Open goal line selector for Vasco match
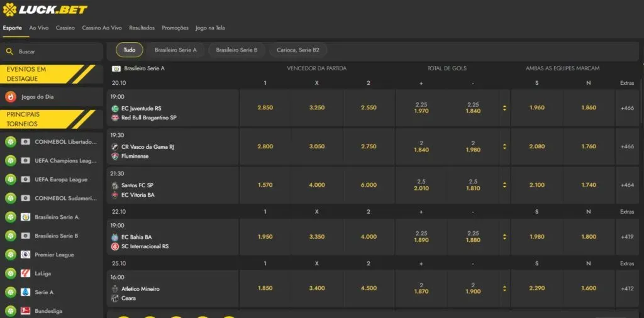The height and width of the screenshot is (318, 644). (x=504, y=146)
